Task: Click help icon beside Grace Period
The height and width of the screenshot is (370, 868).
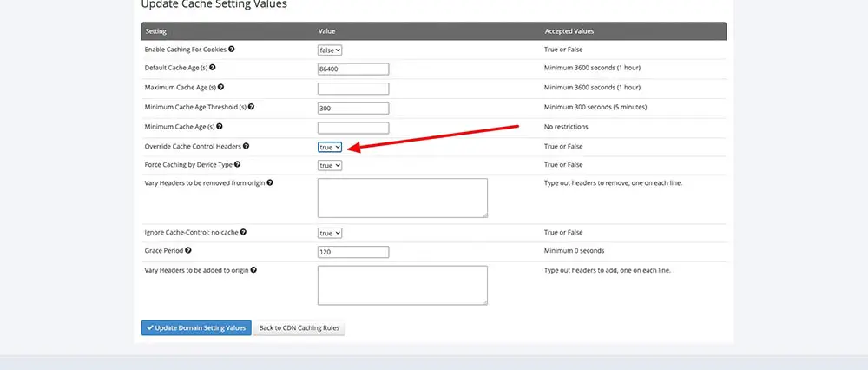Action: tap(188, 250)
